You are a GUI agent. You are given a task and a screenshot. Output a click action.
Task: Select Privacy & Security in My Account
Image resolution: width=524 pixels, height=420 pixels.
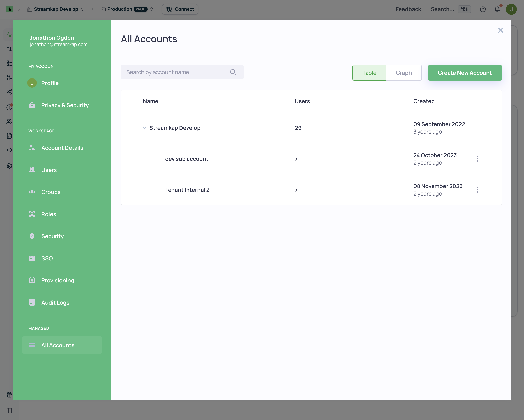65,105
